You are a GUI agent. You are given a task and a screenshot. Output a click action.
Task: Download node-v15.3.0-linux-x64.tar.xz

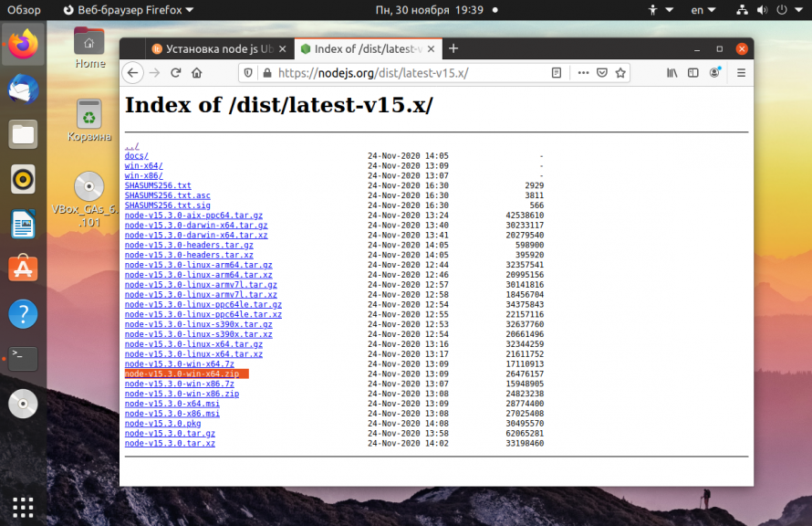pos(193,354)
